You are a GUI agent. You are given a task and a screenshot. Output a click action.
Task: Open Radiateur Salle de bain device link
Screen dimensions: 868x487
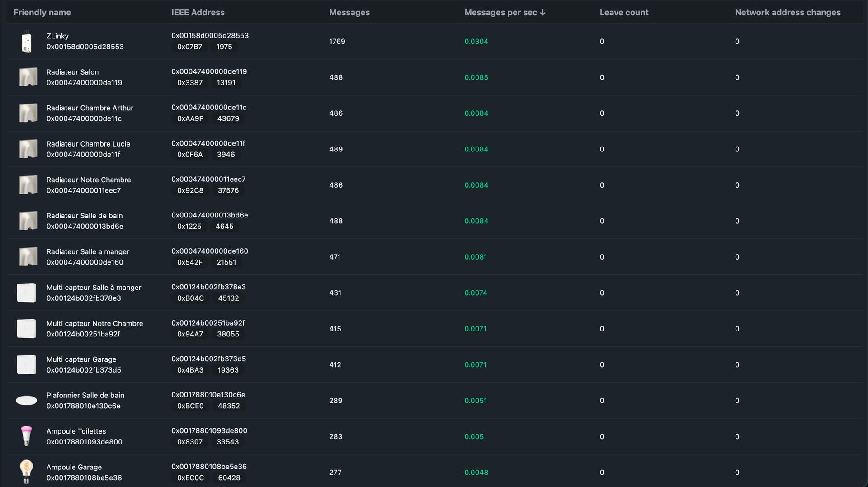pos(84,216)
